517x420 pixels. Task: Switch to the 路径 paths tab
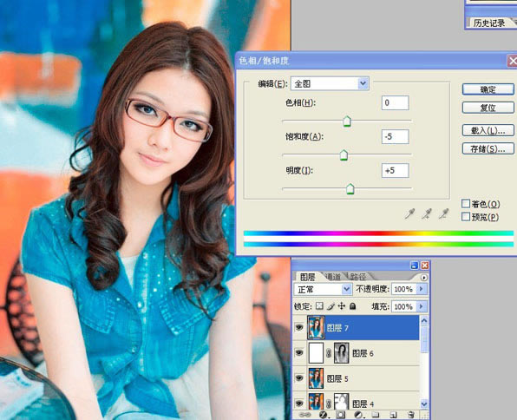(x=358, y=277)
